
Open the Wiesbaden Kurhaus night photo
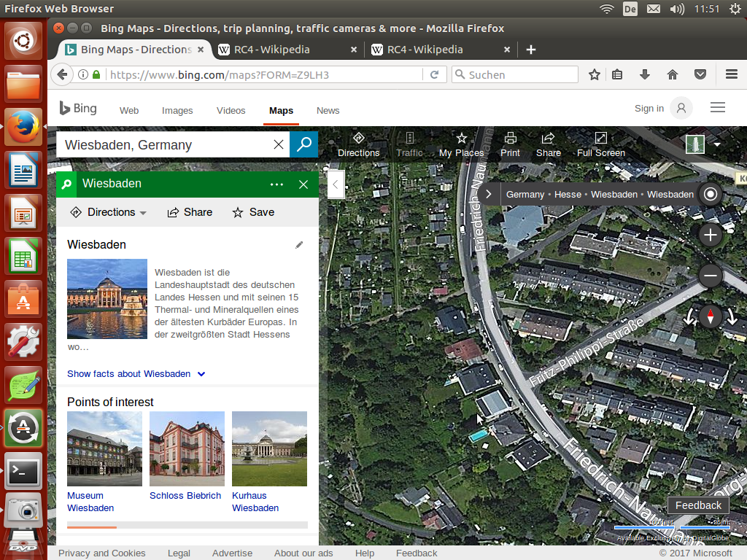[107, 299]
